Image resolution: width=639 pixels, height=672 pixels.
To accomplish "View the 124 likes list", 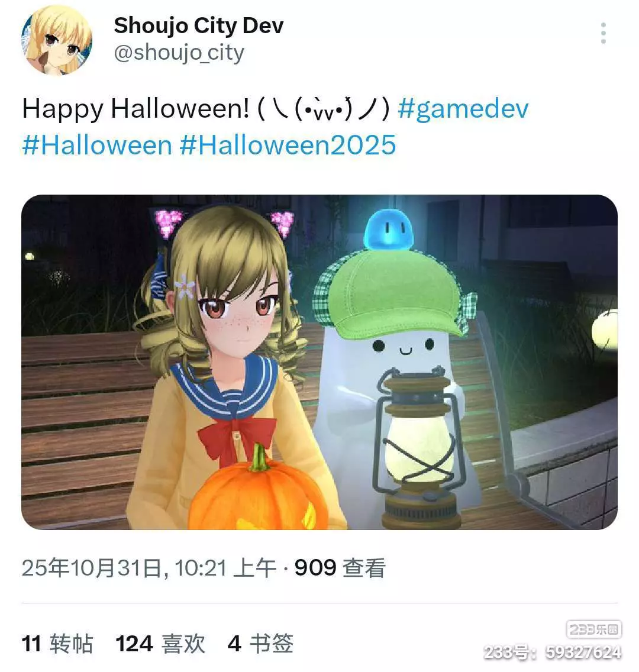I will (x=160, y=644).
